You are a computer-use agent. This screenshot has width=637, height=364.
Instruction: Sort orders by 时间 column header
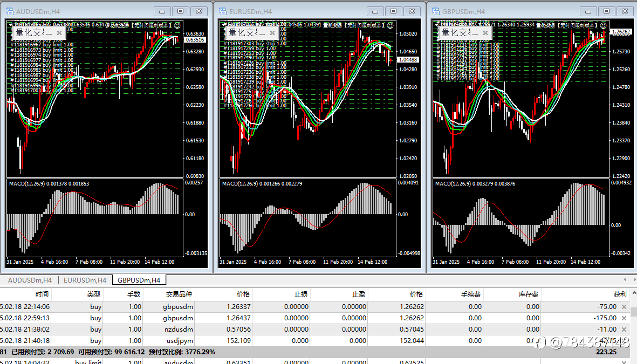(x=42, y=294)
